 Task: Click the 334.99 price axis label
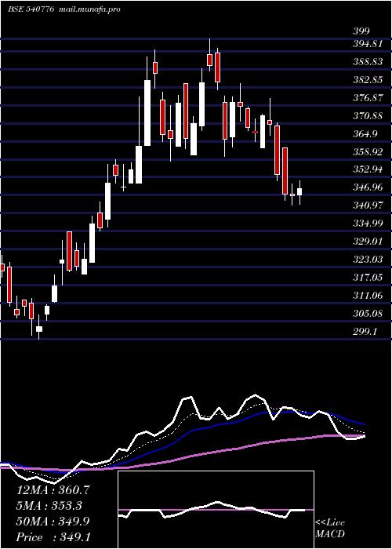click(x=367, y=224)
